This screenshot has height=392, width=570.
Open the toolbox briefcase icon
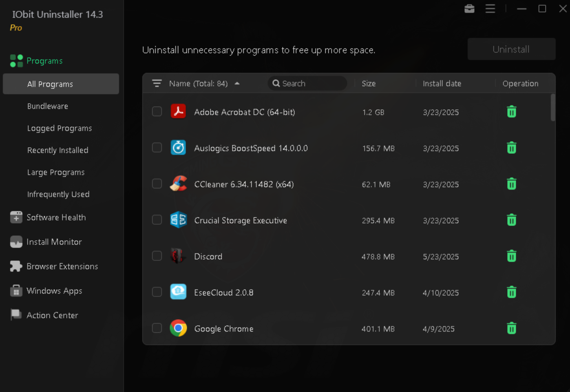469,9
